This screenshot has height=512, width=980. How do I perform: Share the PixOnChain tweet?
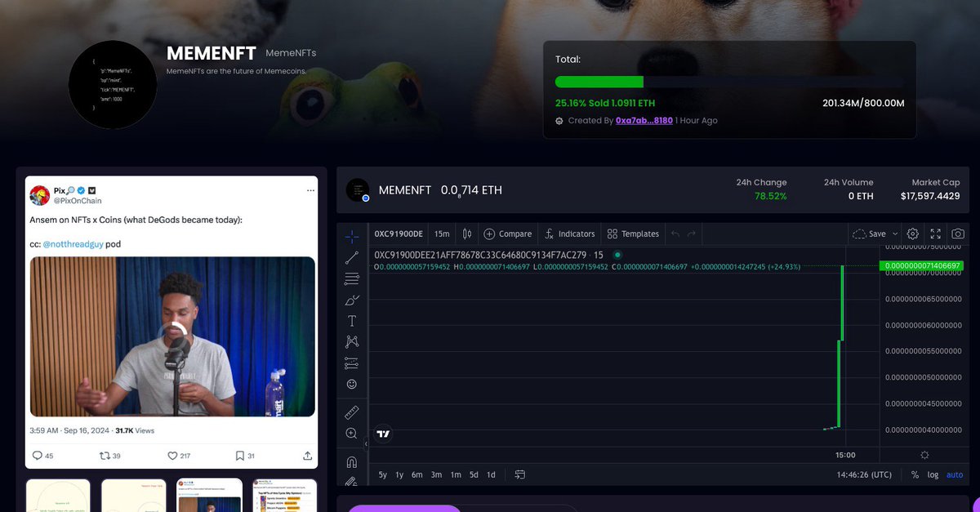[x=307, y=456]
